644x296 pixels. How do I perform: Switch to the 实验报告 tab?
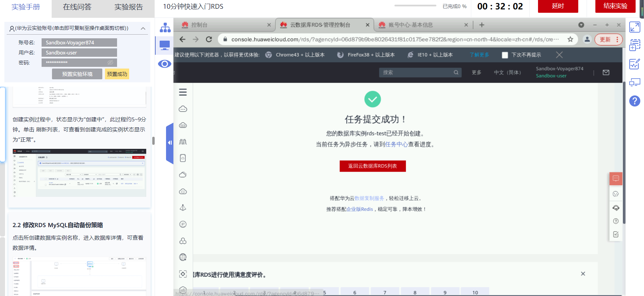[129, 7]
